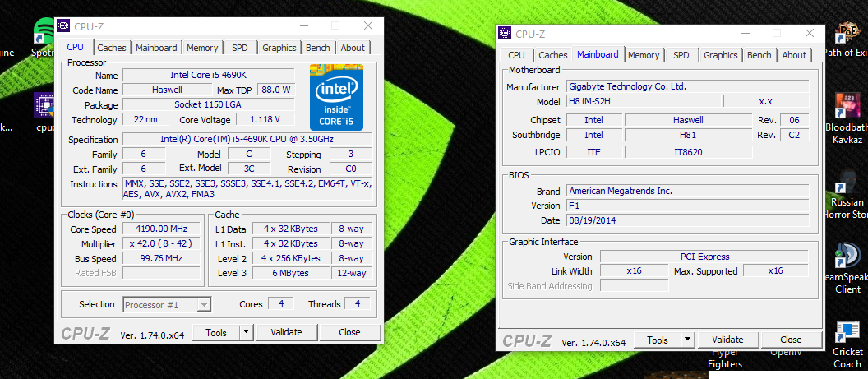This screenshot has height=379, width=868.
Task: Click the Graphic Interface version PCI-Express
Action: (704, 257)
